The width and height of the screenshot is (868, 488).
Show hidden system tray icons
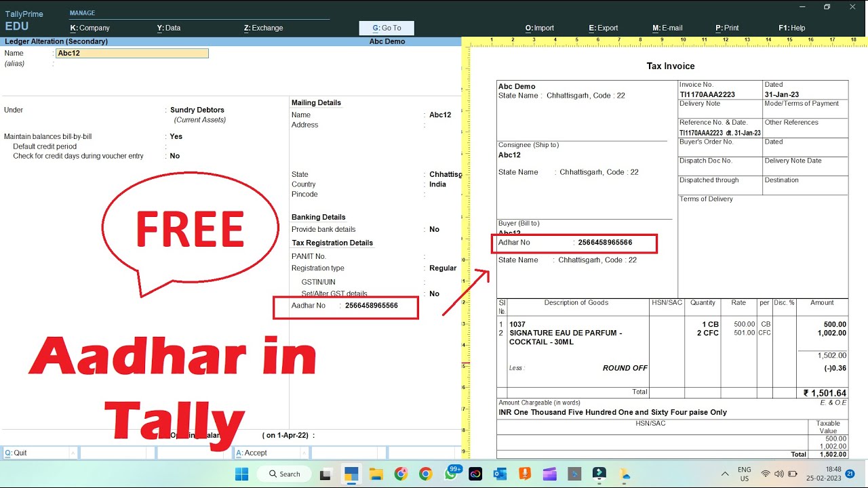coord(725,474)
